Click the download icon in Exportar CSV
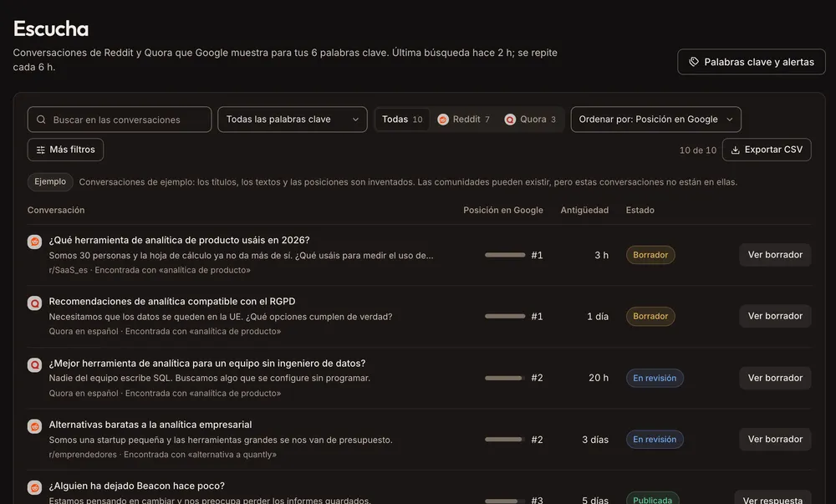The width and height of the screenshot is (836, 504). (735, 150)
